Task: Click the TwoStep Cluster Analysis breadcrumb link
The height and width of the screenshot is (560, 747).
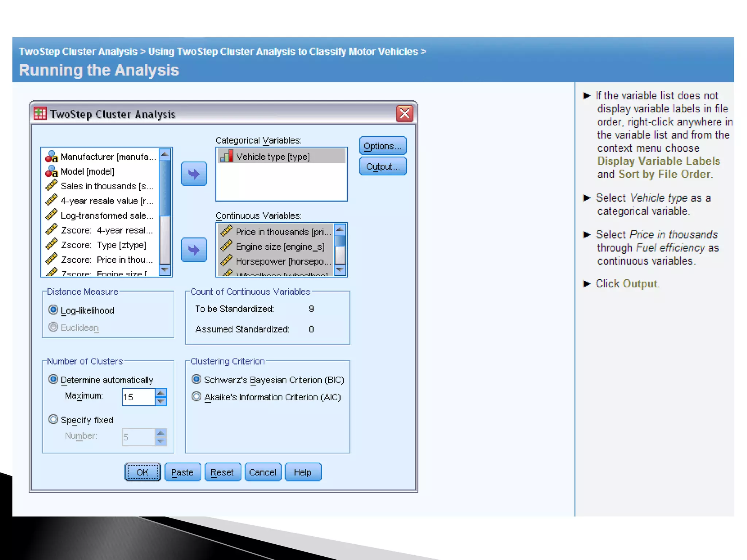Action: [78, 51]
